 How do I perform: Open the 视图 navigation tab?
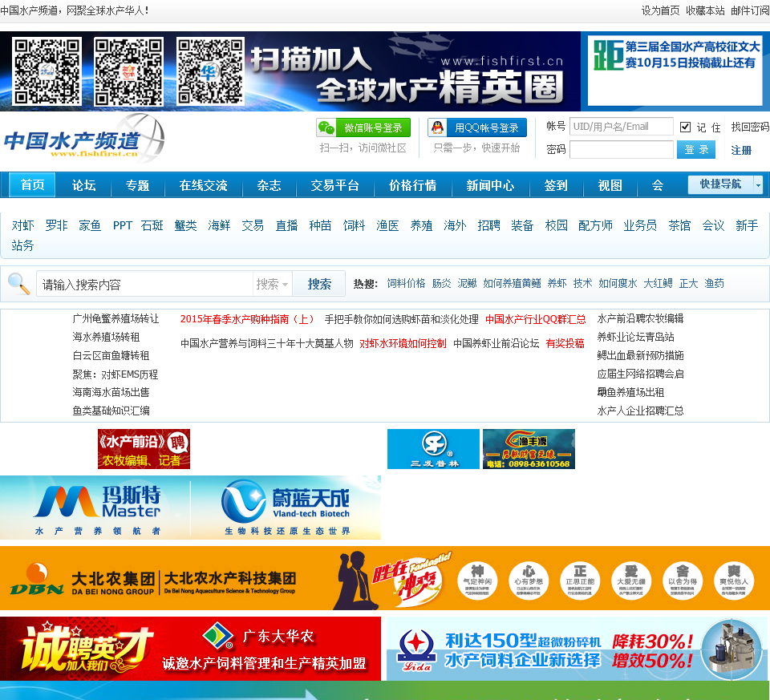pos(610,185)
